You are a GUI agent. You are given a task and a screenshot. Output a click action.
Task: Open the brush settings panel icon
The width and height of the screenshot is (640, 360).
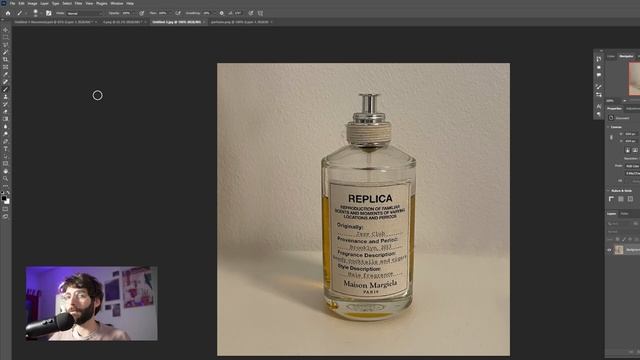pos(49,13)
